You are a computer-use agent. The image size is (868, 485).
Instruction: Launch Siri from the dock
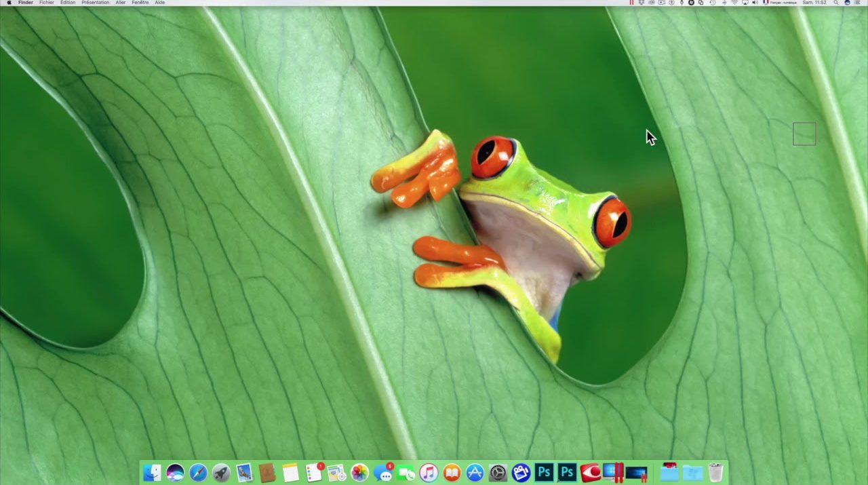175,473
